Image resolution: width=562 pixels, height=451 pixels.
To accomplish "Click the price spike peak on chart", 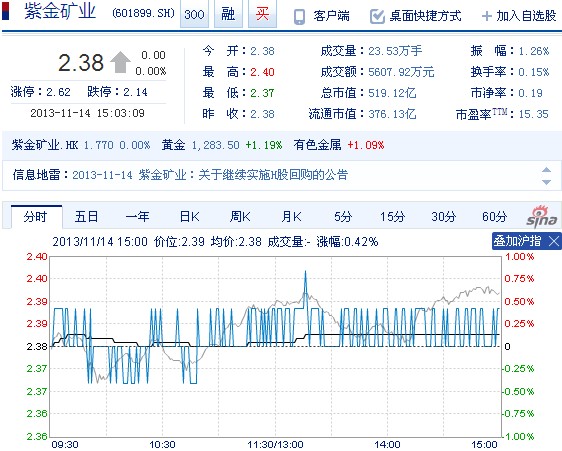I will pos(305,271).
